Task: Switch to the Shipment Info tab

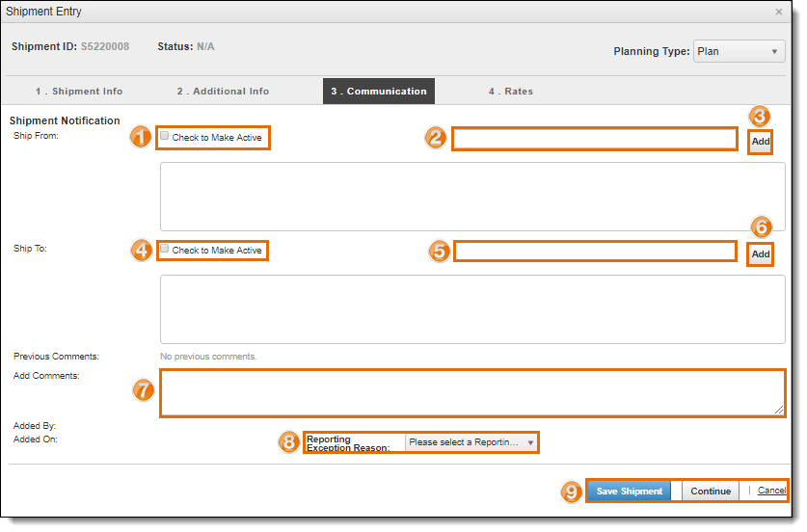Action: [79, 92]
